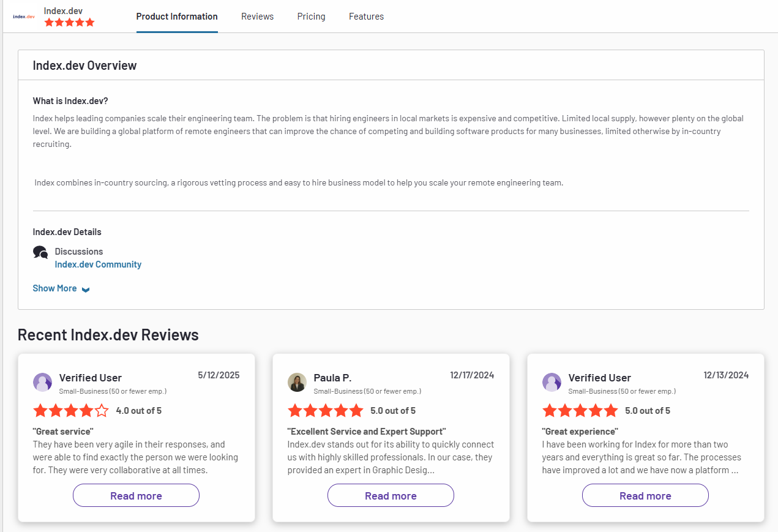The width and height of the screenshot is (778, 532).
Task: Read more of the Great experience review
Action: 645,495
